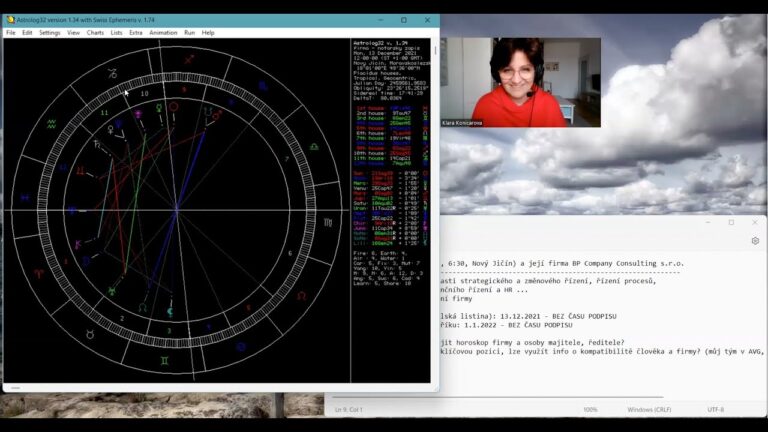Open Notepad settings gear icon

pos(755,240)
